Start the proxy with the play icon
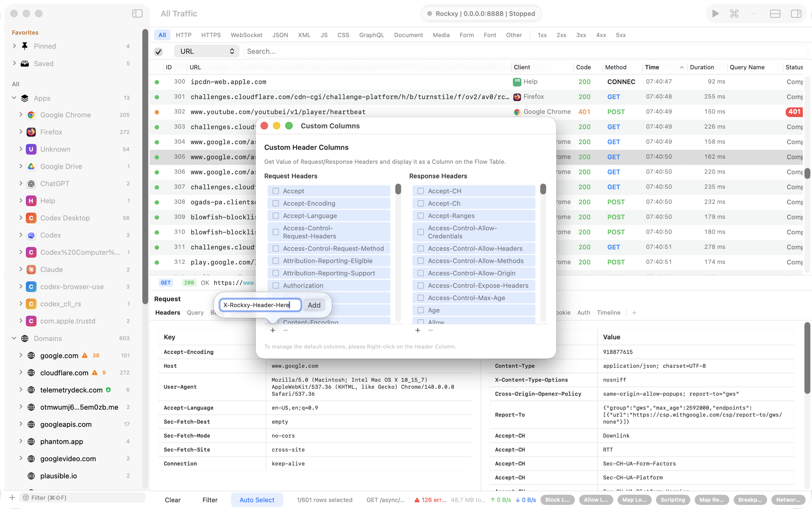 [x=715, y=13]
